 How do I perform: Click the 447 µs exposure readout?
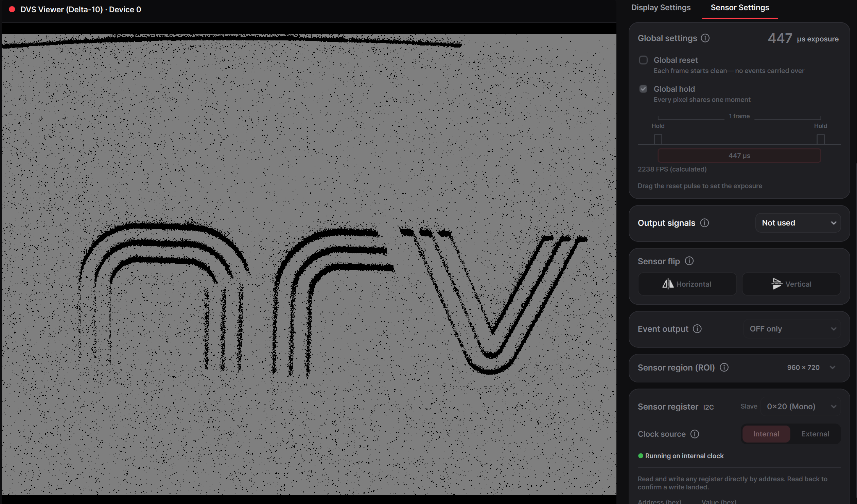coord(803,38)
